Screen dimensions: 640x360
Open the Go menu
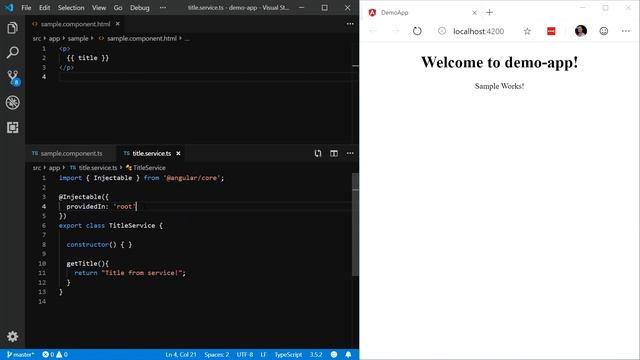coord(118,7)
